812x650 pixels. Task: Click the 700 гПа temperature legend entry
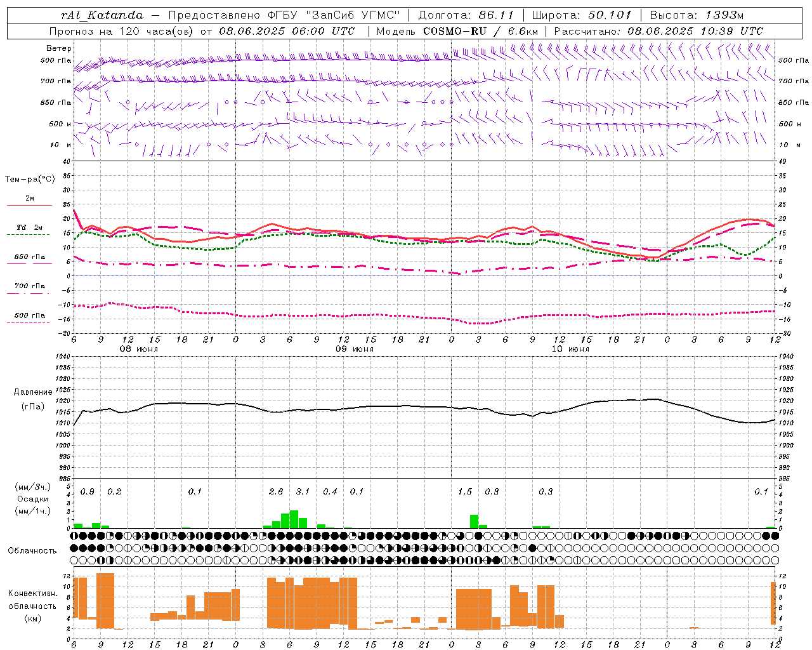tap(30, 286)
